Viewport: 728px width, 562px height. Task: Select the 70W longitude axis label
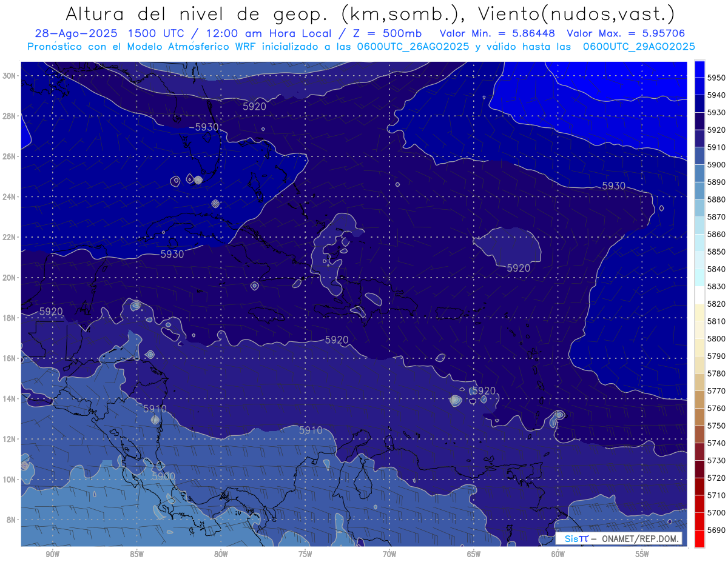click(x=389, y=555)
